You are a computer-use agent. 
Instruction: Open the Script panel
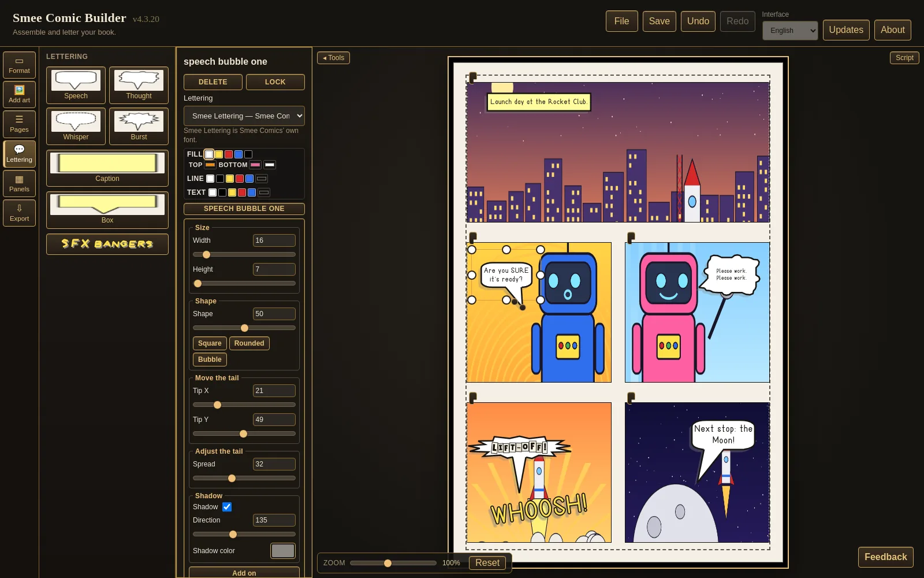(904, 58)
